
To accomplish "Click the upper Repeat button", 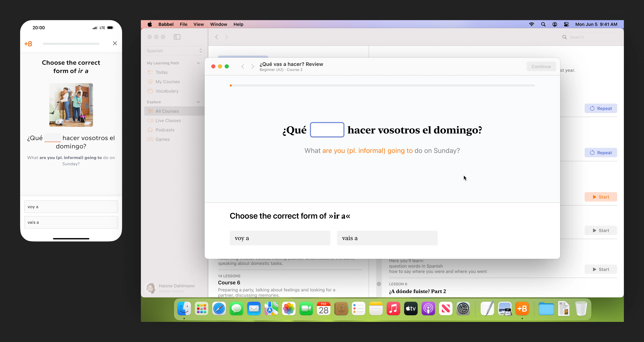I will [601, 109].
